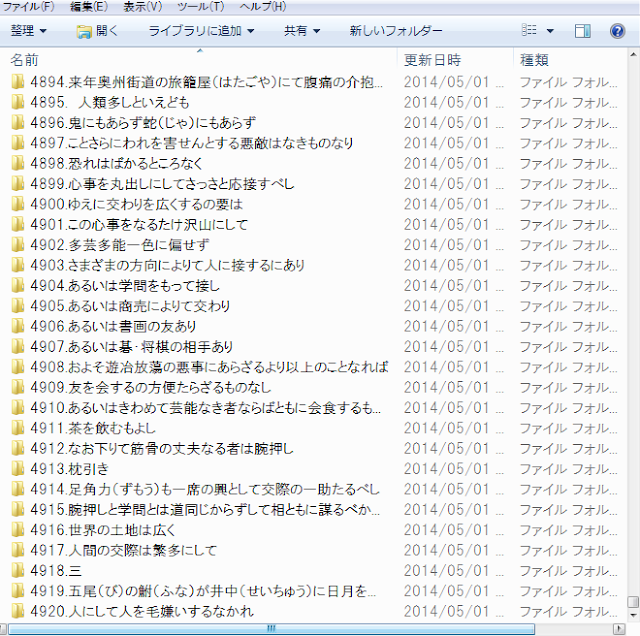Click horizontal scrollbar right arrow
This screenshot has height=636, width=640.
[x=619, y=629]
